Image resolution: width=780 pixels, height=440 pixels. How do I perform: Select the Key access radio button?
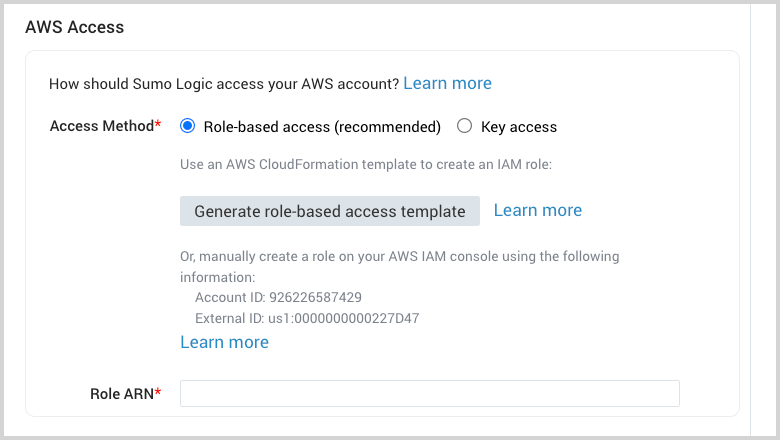(x=464, y=127)
